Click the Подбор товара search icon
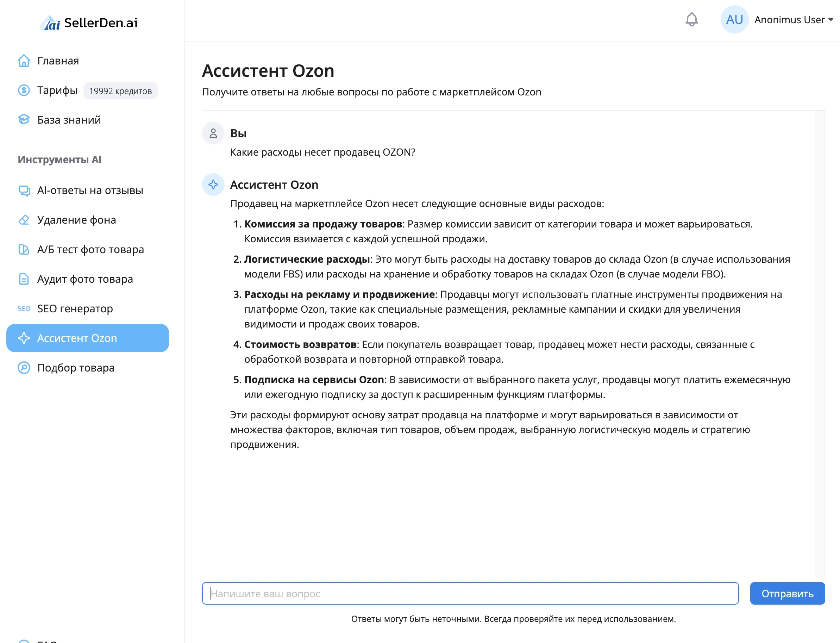This screenshot has height=643, width=840. [x=24, y=368]
